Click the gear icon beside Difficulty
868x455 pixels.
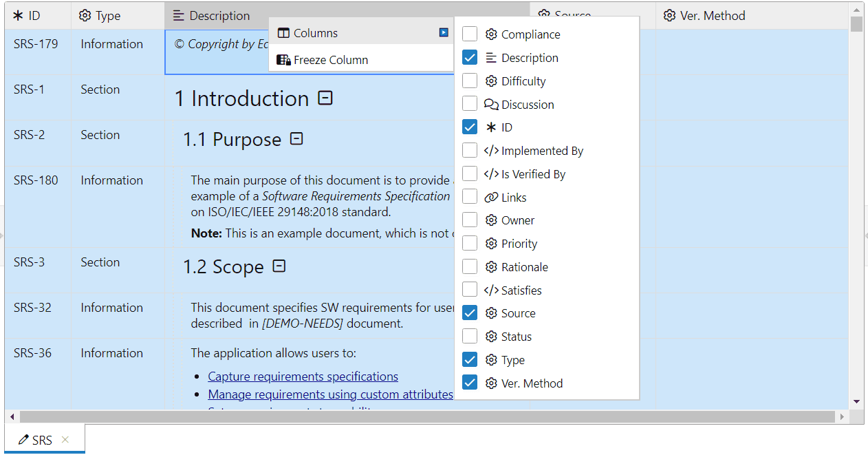tap(491, 81)
